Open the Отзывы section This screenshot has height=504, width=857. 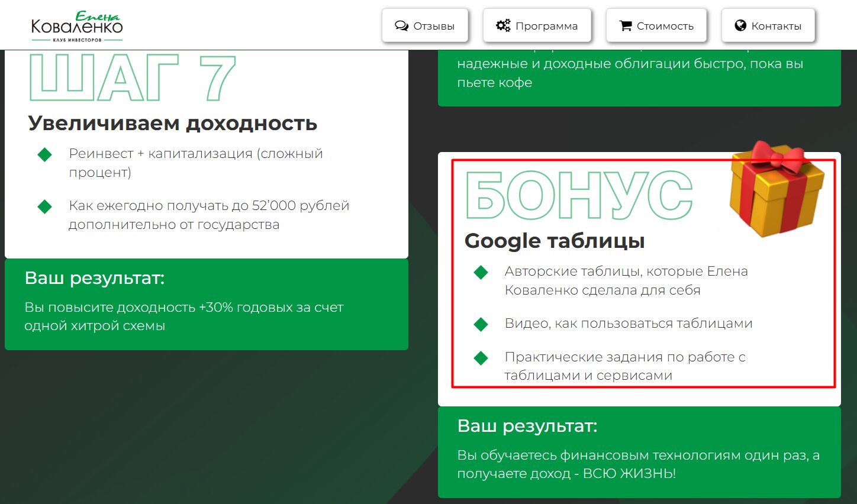click(x=425, y=25)
